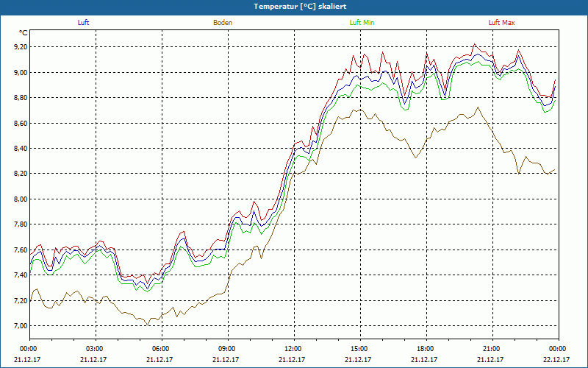
Task: Click the 12:00 time axis label
Action: coord(294,349)
